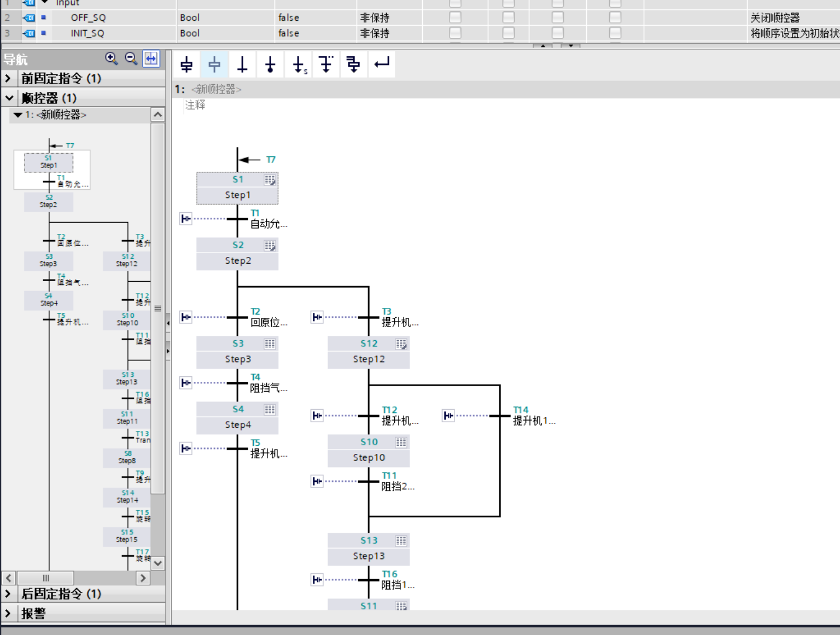Viewport: 840px width, 635px height.
Task: Click the navigation panel horizontal scrollbar thumb
Action: click(46, 578)
